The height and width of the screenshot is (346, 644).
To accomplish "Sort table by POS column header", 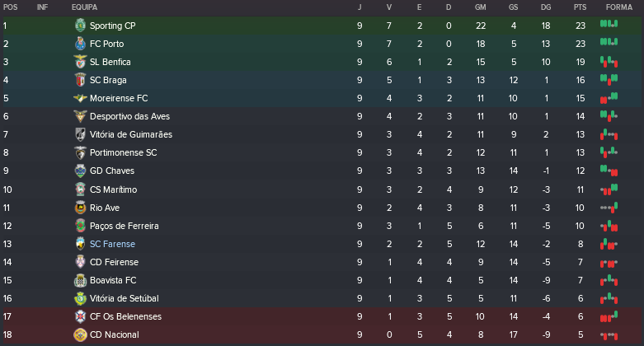I will click(x=9, y=7).
